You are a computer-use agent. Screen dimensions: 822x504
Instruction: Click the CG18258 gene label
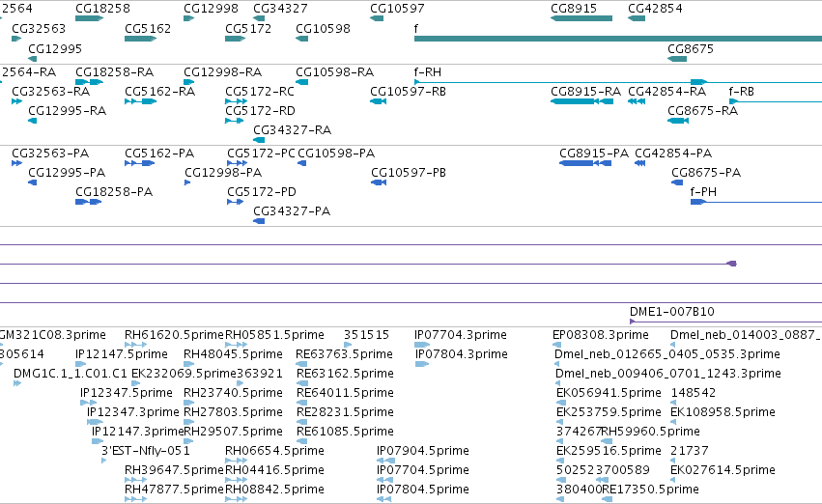pos(102,9)
